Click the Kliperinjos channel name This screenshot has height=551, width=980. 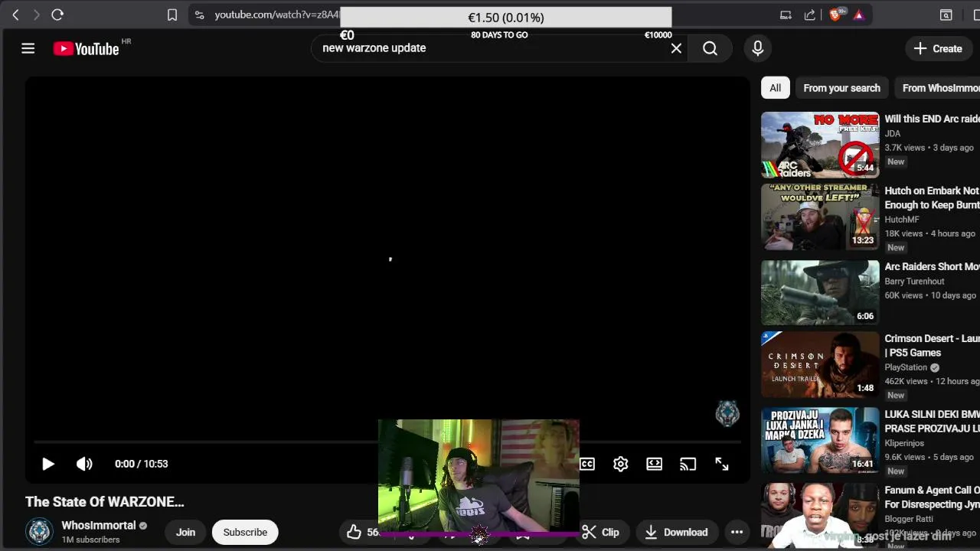pyautogui.click(x=904, y=443)
